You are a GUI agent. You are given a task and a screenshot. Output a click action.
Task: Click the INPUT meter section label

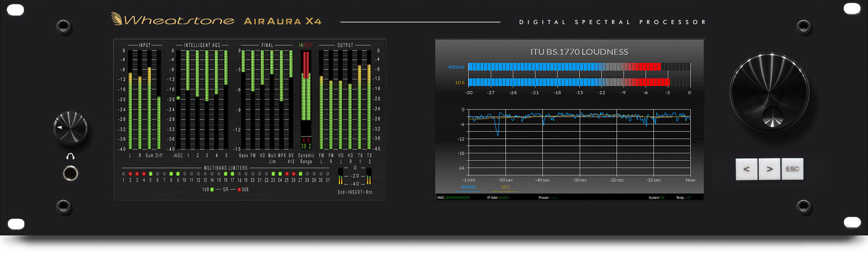pyautogui.click(x=145, y=45)
